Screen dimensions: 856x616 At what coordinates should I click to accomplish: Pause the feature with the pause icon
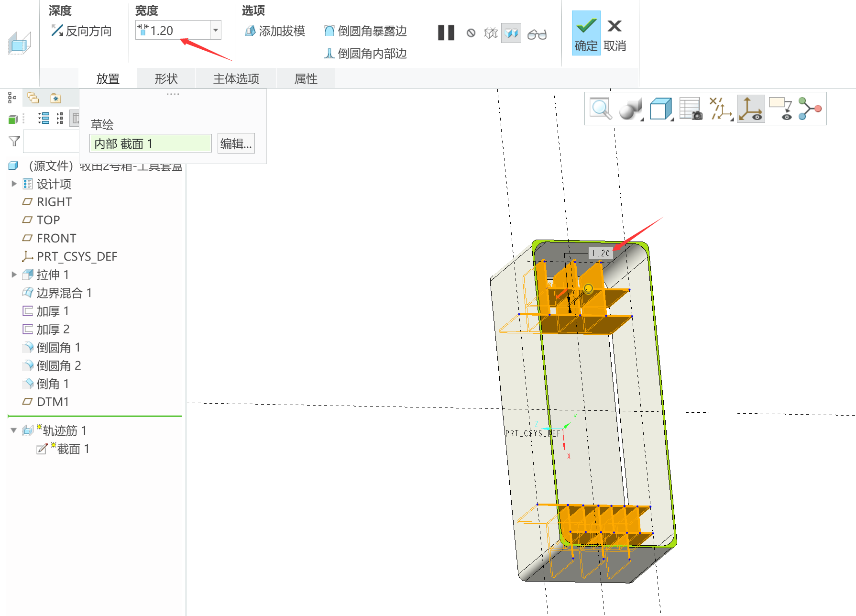[x=446, y=33]
